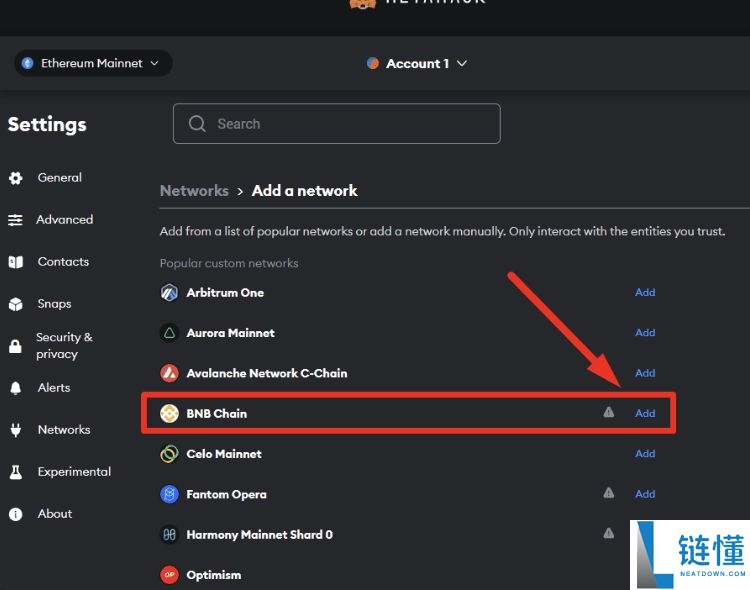Viewport: 750px width, 590px height.
Task: Open Advanced settings
Action: click(x=65, y=220)
